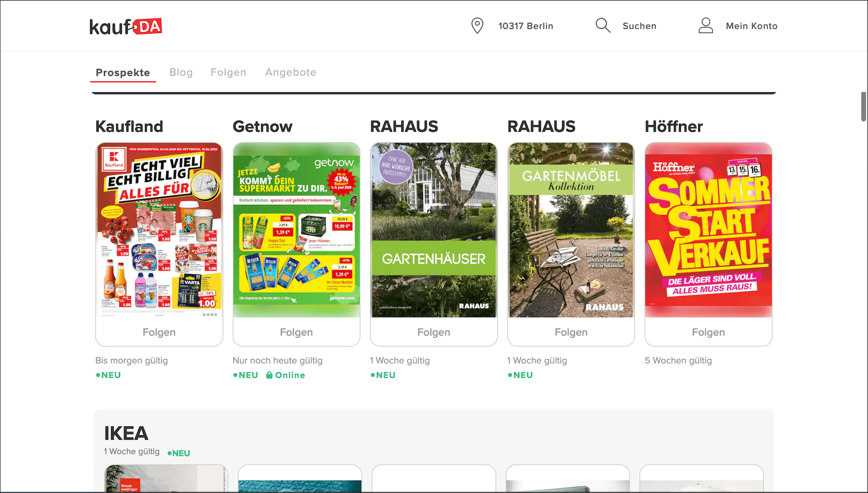
Task: Open the Getnow brochure cover
Action: click(x=297, y=230)
